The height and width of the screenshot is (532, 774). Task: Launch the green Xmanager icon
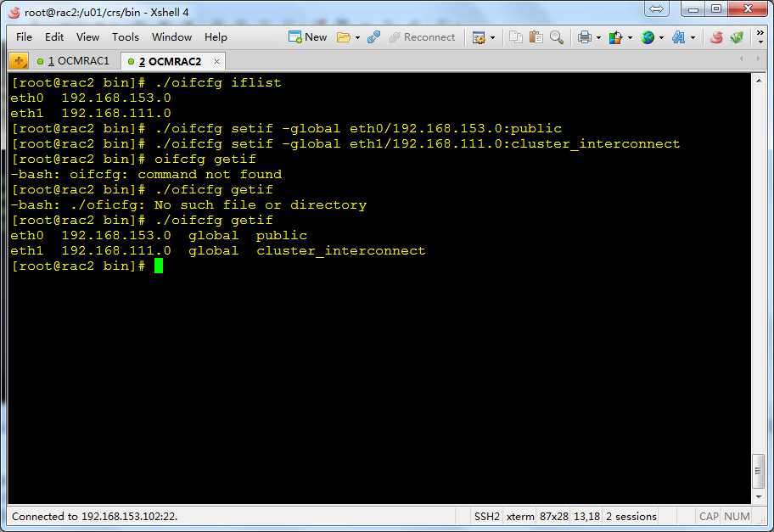pyautogui.click(x=737, y=37)
